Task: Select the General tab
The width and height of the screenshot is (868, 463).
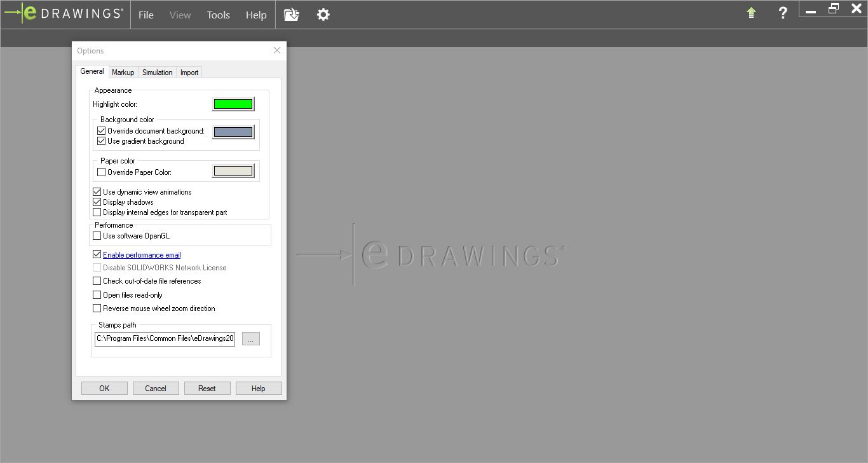Action: 92,71
